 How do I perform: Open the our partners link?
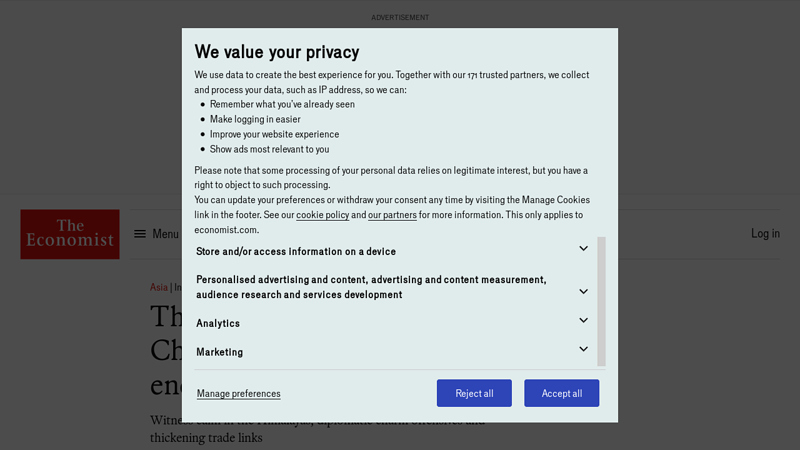tap(392, 215)
